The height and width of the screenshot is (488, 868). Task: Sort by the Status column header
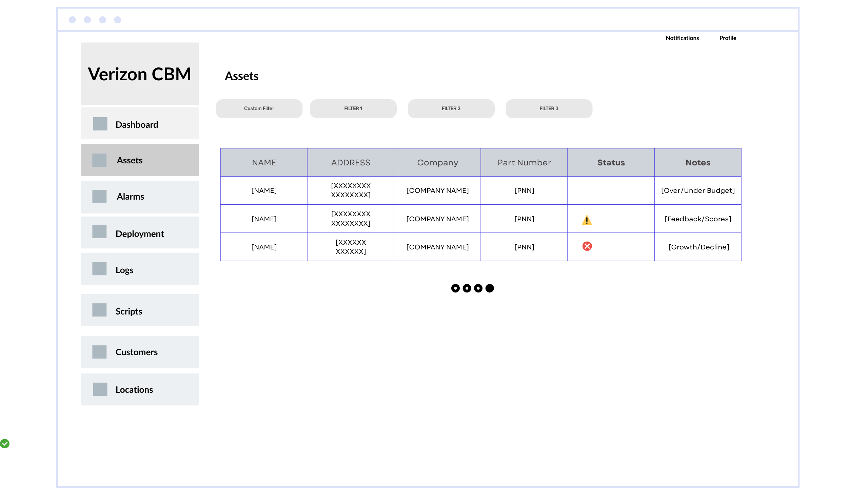point(611,163)
